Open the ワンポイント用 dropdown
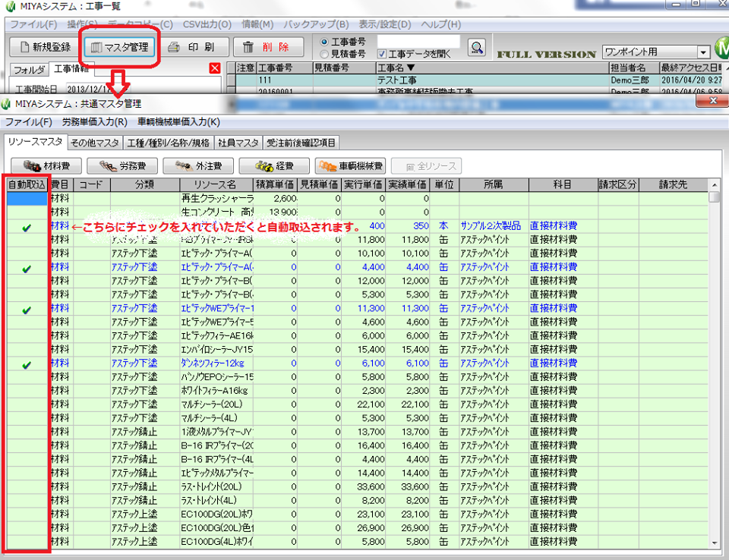 coord(703,52)
